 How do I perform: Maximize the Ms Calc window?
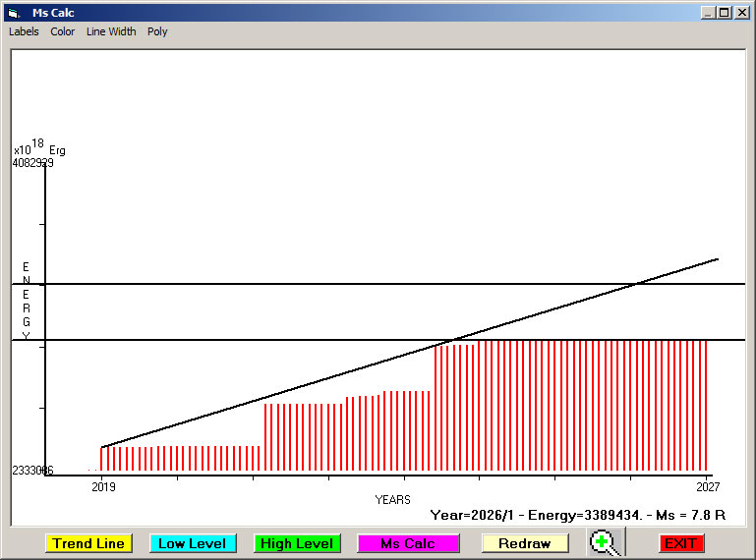click(725, 13)
